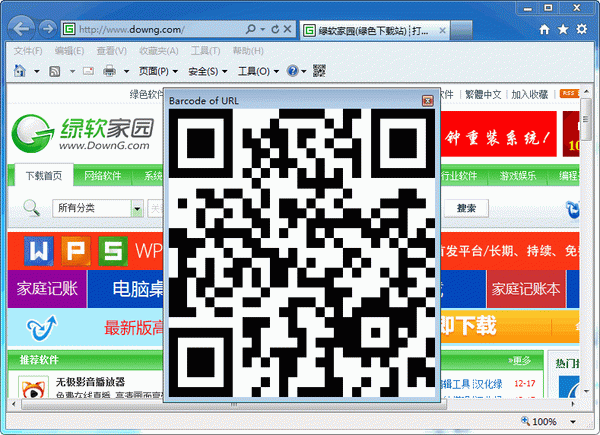The width and height of the screenshot is (600, 435).
Task: Open the 帮助(H) menu
Action: (x=248, y=51)
